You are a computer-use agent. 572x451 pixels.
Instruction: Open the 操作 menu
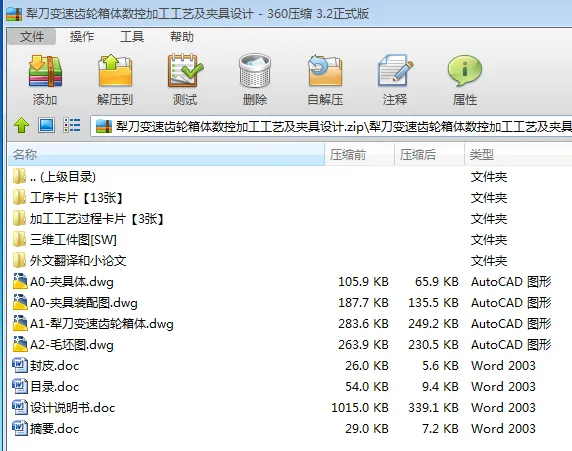[82, 36]
